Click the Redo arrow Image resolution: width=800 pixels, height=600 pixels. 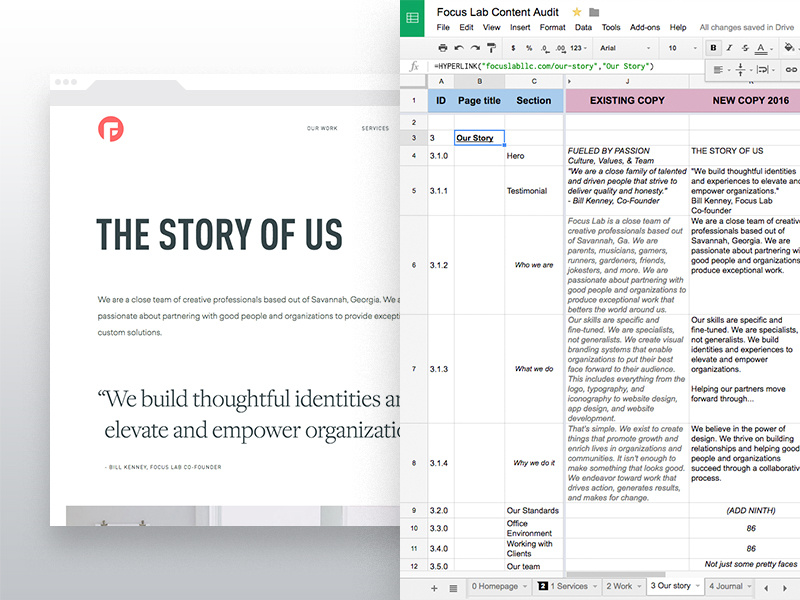click(x=475, y=48)
